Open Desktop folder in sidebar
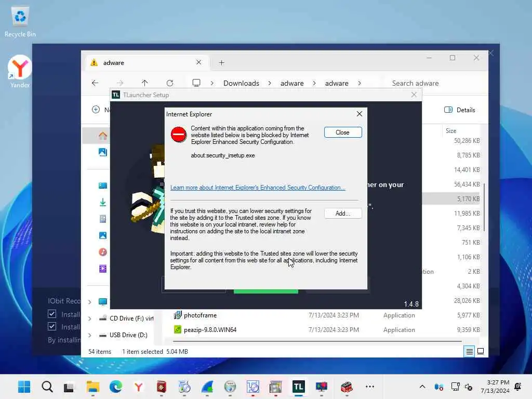Viewport: 532px width, 399px height. point(102,185)
